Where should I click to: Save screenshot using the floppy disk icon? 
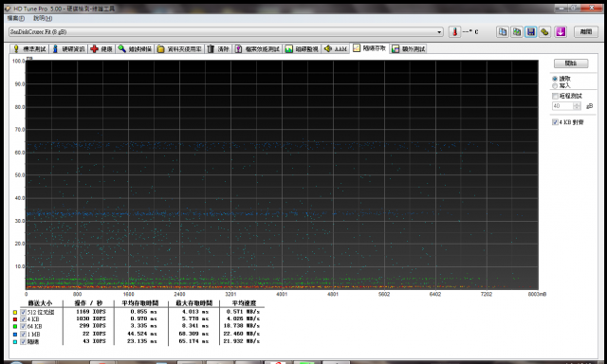[531, 31]
